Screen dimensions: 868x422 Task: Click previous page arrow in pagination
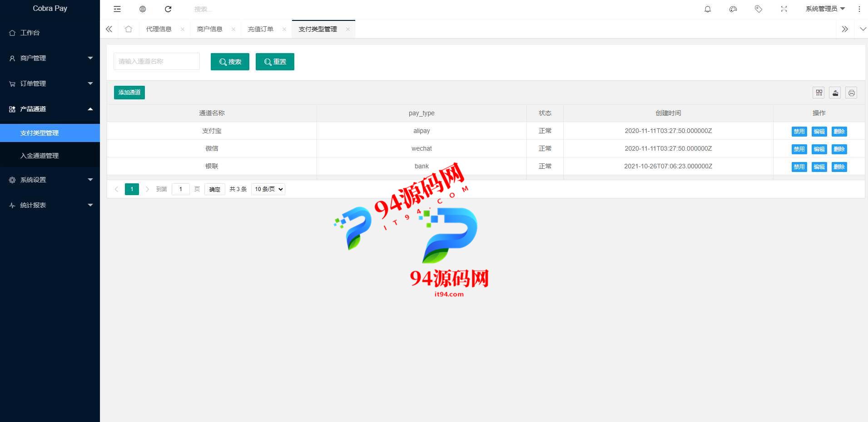click(117, 189)
